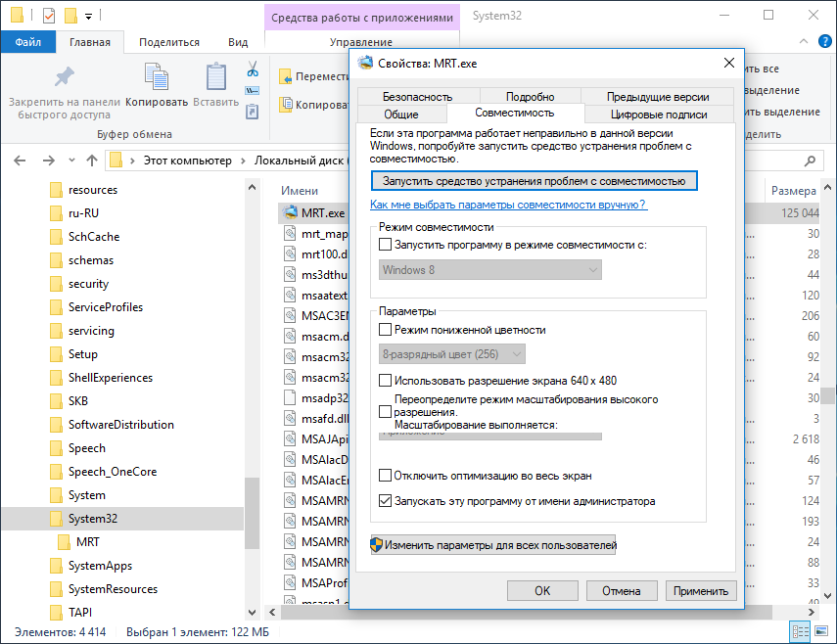Click the folder tree vertical scrollbar thumb
This screenshot has width=837, height=644.
click(x=252, y=513)
